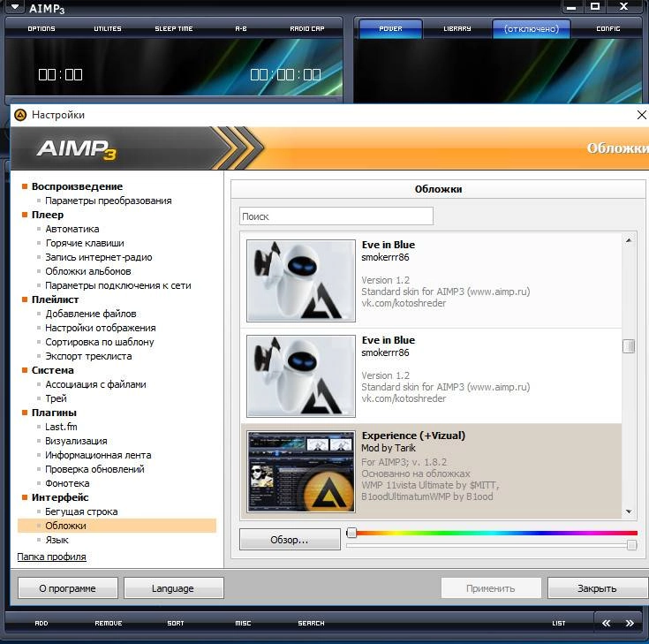This screenshot has width=649, height=644.
Task: Click REMOVE in playlist toolbar
Action: click(x=109, y=624)
